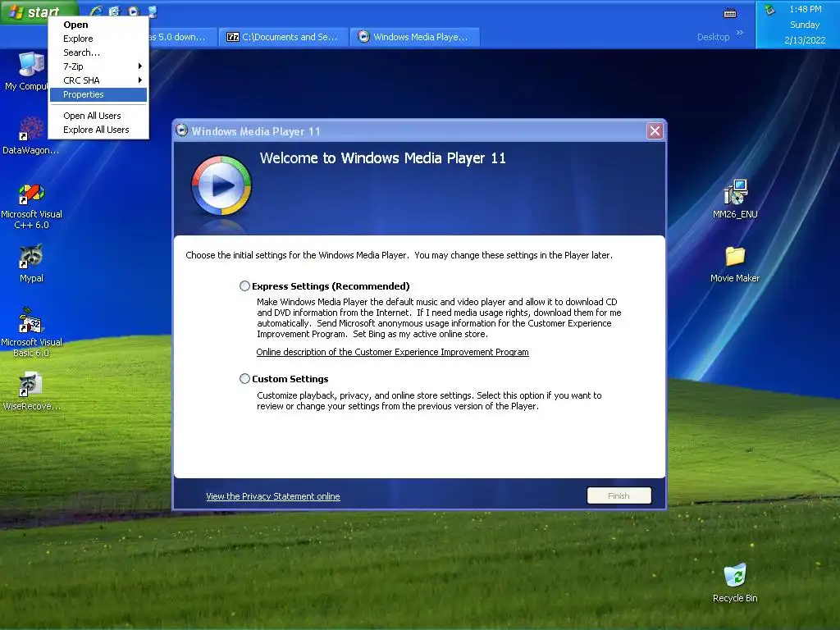840x630 pixels.
Task: Open View the Privacy Statement online link
Action: click(x=272, y=496)
